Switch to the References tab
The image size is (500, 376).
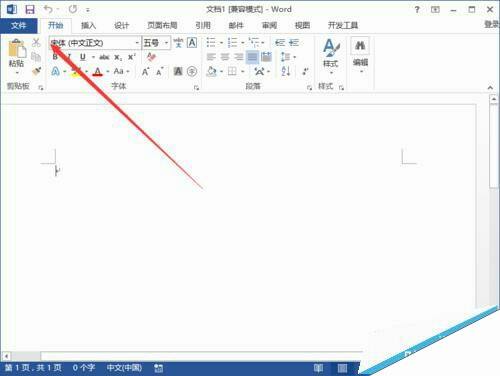coord(203,25)
